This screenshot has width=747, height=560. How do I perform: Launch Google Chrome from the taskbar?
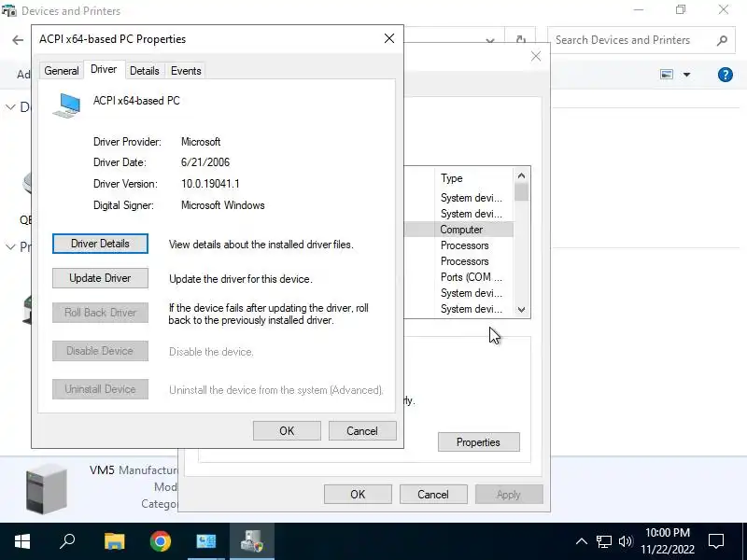click(160, 541)
